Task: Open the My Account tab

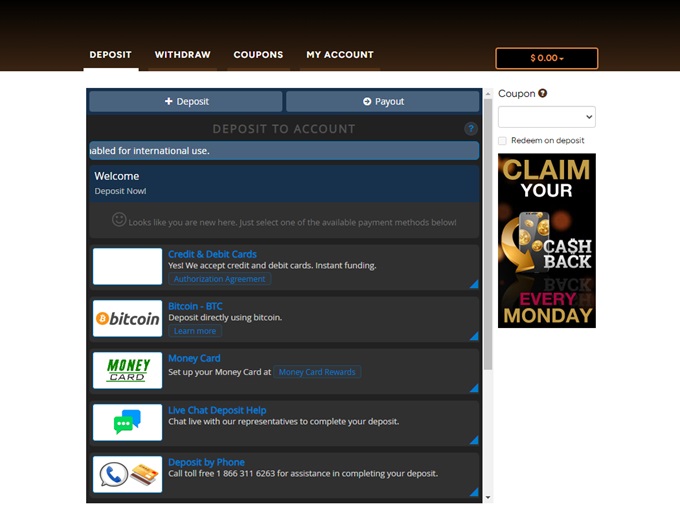Action: click(340, 55)
